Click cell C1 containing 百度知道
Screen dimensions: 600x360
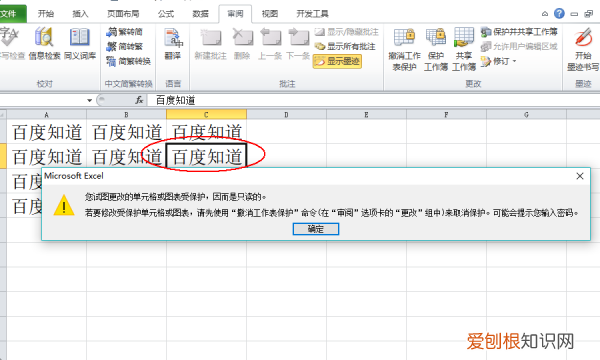206,132
